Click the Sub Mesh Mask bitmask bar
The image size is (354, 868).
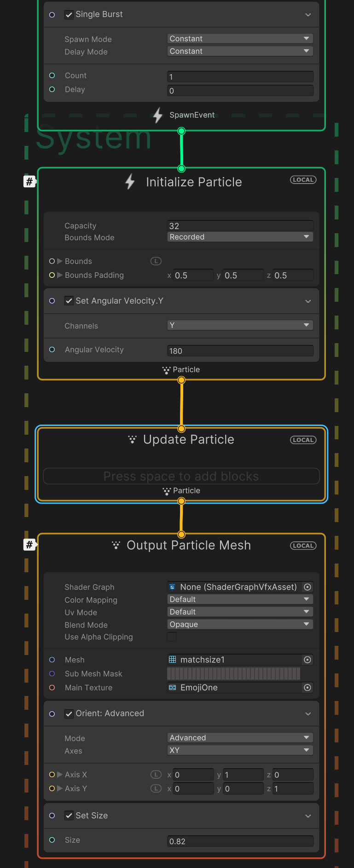pos(232,673)
